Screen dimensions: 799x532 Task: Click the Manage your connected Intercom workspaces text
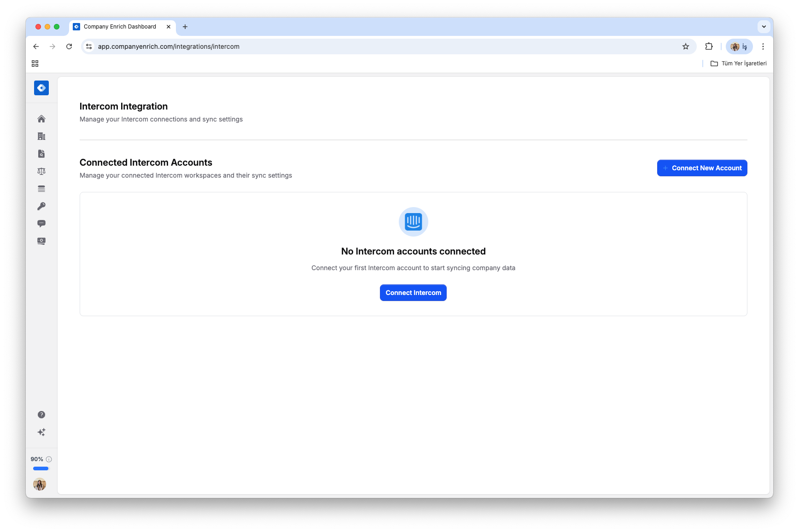pyautogui.click(x=186, y=175)
